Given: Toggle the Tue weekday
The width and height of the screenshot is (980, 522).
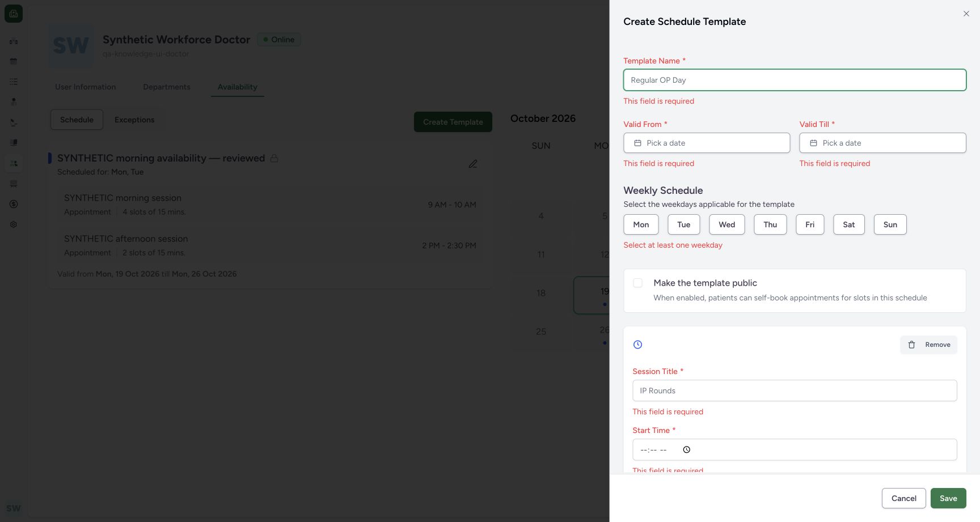Looking at the screenshot, I should (x=683, y=224).
